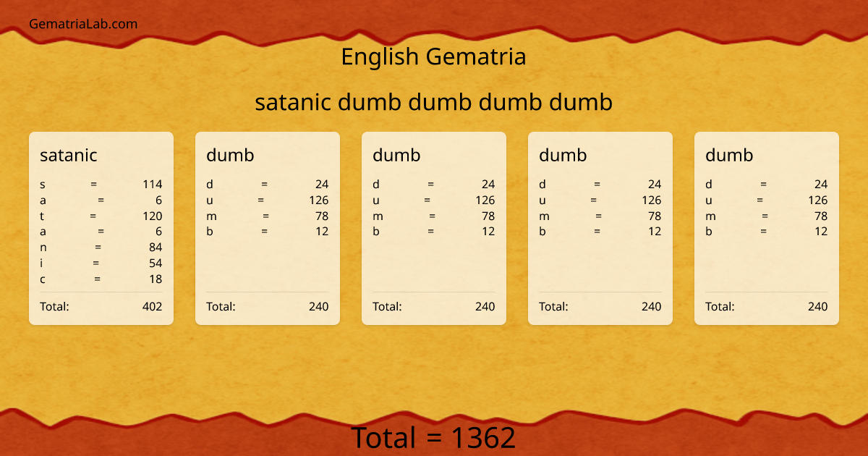Select total 240 in the last dumb card
Screen dimensions: 868x456
818,306
